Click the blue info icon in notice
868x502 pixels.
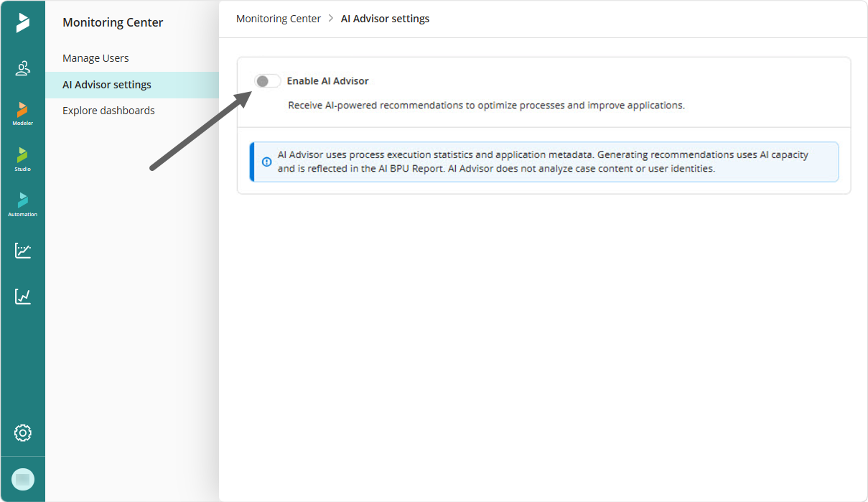[266, 162]
